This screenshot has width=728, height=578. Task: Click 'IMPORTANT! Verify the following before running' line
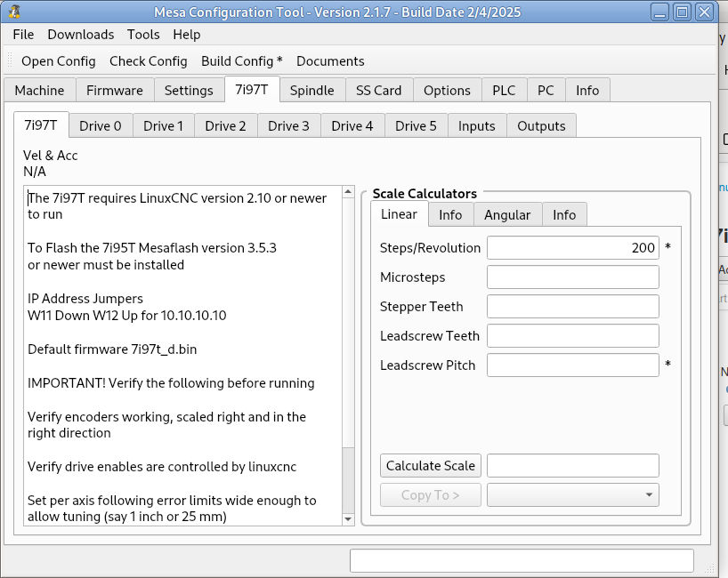(171, 382)
